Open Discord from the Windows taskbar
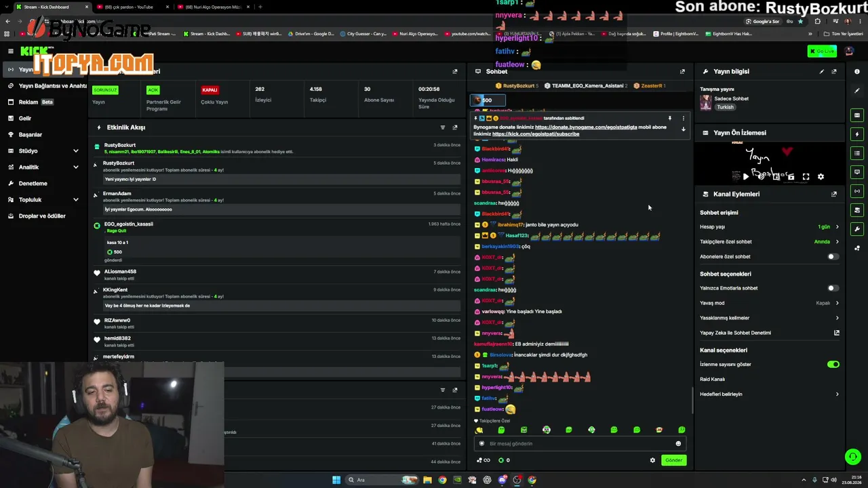The width and height of the screenshot is (868, 488). pos(502,480)
